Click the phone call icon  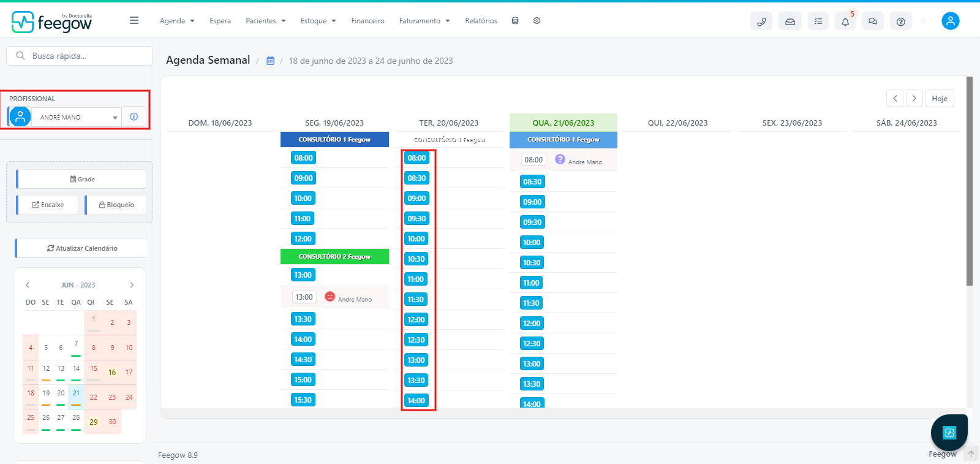click(761, 21)
